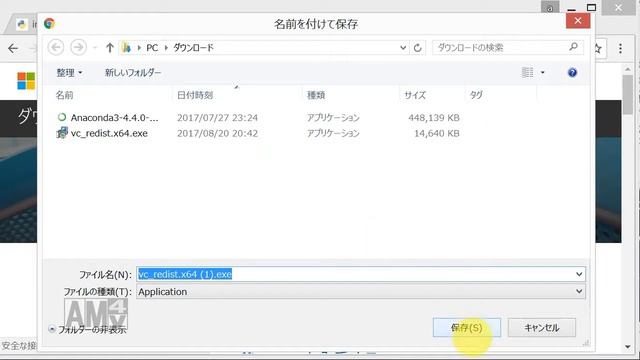Create a new folder with 新しいフォルダー
The image size is (640, 360).
(133, 73)
